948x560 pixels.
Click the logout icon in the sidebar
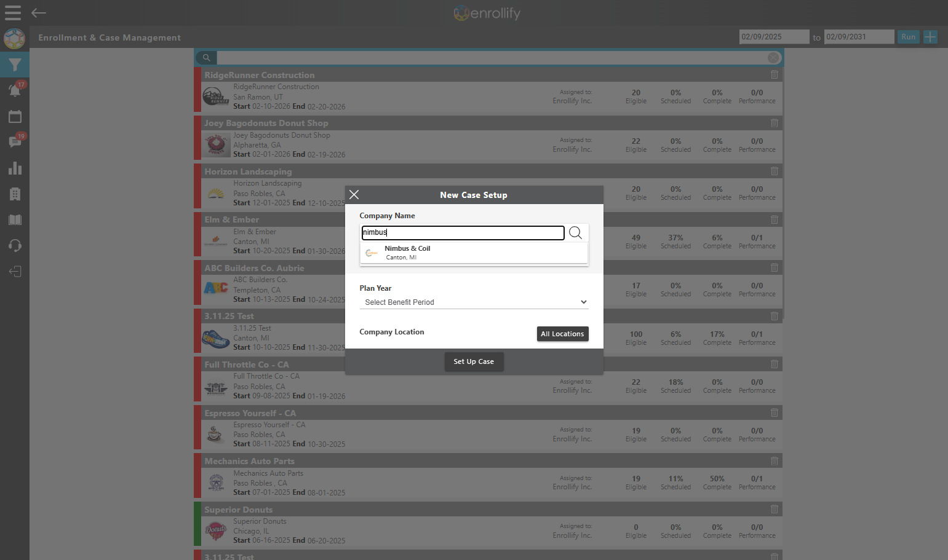pos(15,272)
